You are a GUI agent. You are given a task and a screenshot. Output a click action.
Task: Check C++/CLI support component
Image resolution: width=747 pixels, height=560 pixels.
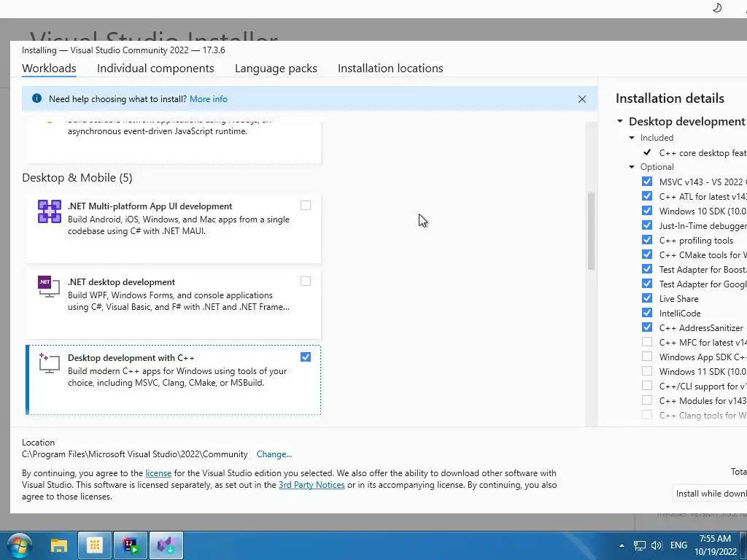click(x=646, y=386)
